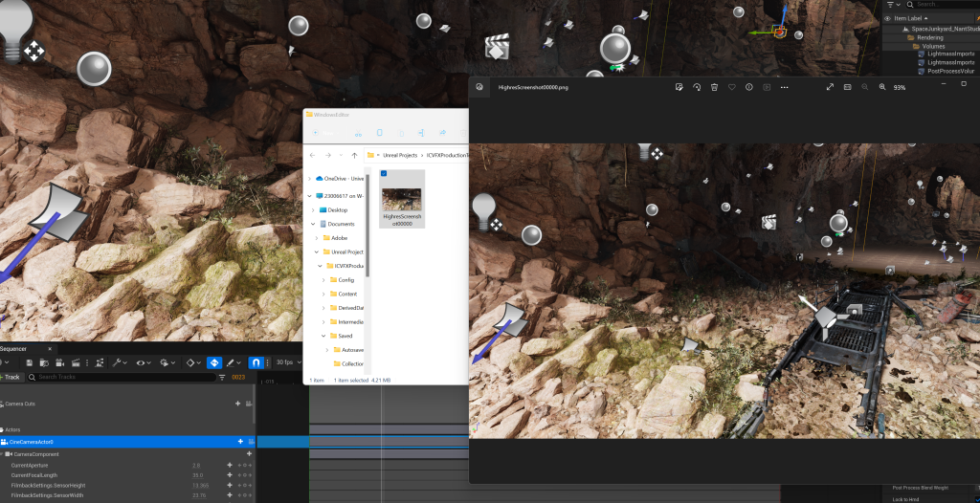The image size is (980, 503).
Task: Sort the Outliner by the Item Label header
Action: pyautogui.click(x=911, y=19)
